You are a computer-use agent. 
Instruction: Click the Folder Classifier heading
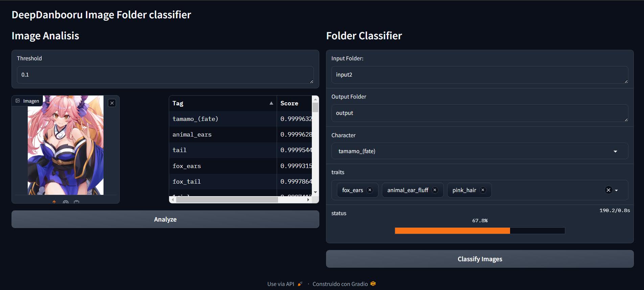364,36
